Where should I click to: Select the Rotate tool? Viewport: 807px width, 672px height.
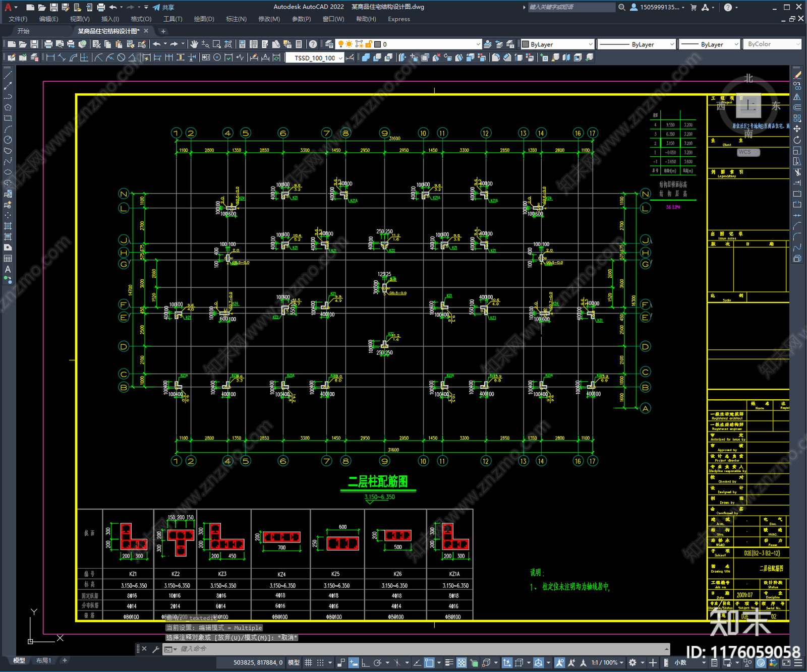(797, 140)
